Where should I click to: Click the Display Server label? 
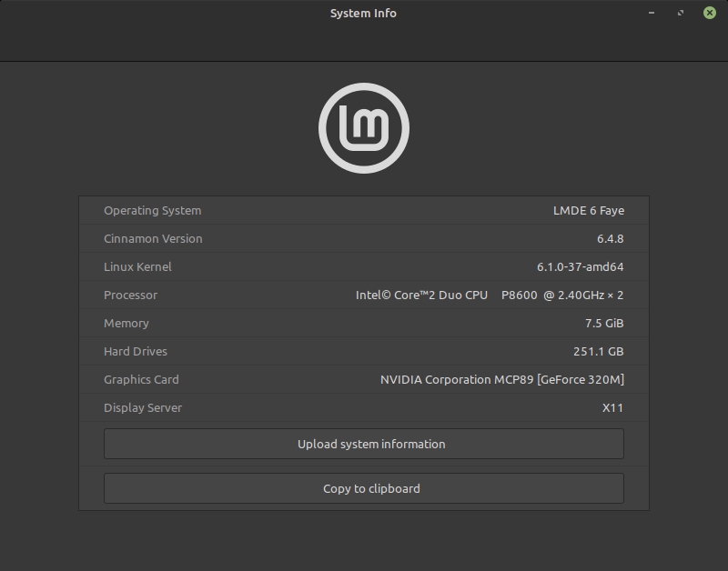tap(143, 408)
